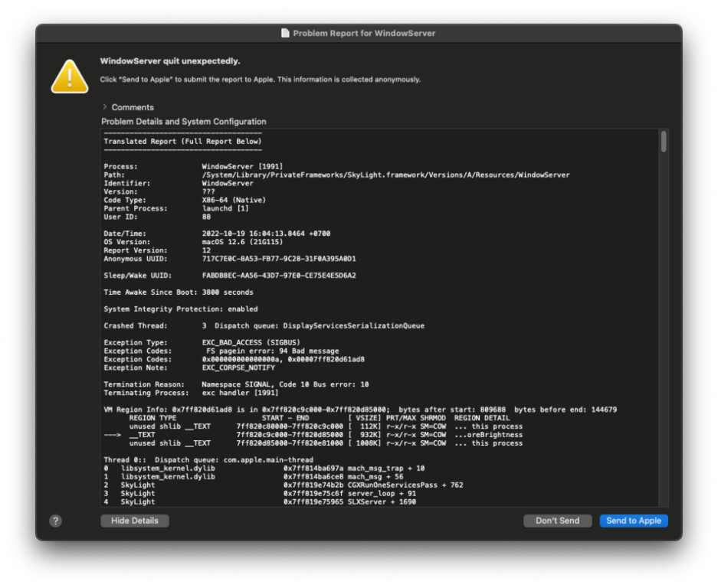
Task: Click the report's vertical scrollbar thumb
Action: point(663,142)
